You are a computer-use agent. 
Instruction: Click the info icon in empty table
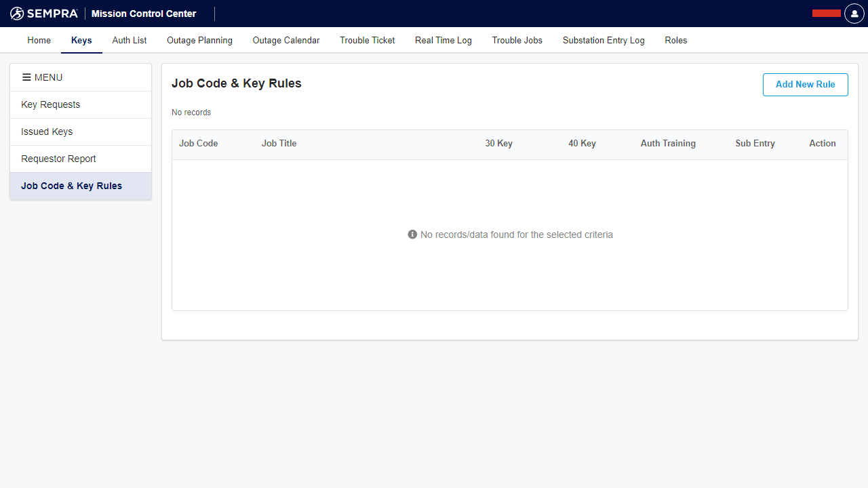tap(412, 235)
